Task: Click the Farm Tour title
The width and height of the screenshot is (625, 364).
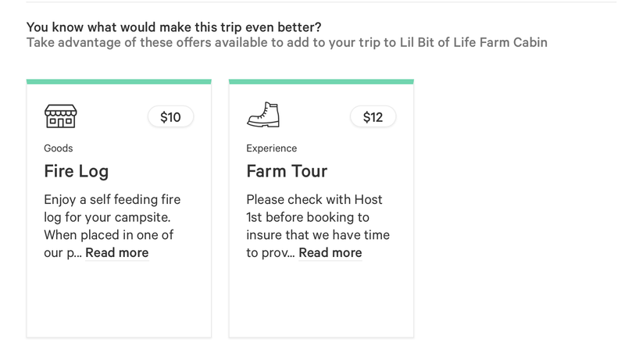Action: 287,171
